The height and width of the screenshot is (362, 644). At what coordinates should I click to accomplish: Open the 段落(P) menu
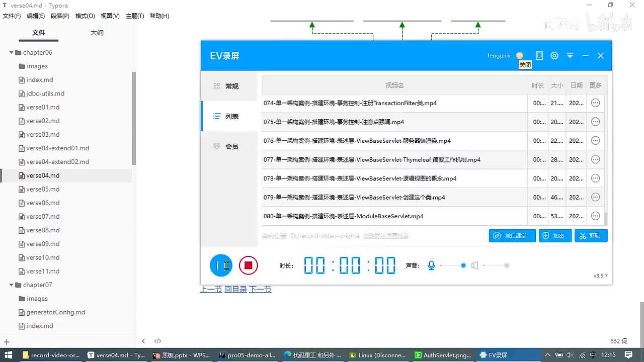pos(60,16)
